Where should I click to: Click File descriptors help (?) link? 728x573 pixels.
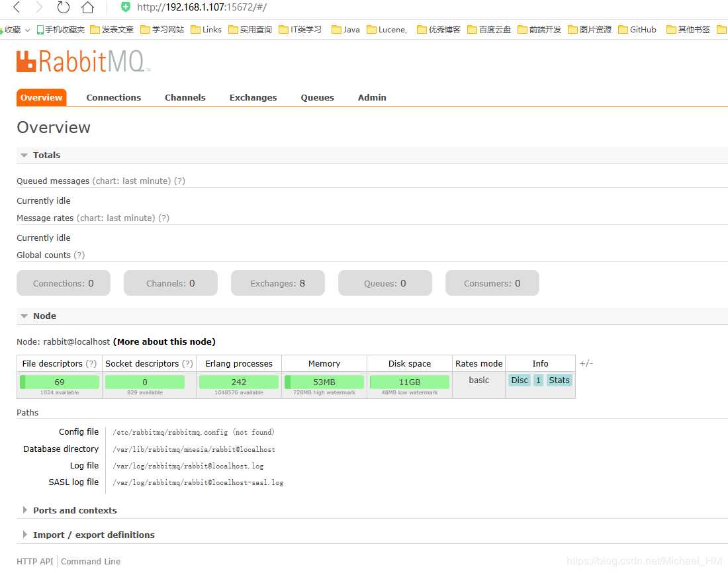click(91, 363)
